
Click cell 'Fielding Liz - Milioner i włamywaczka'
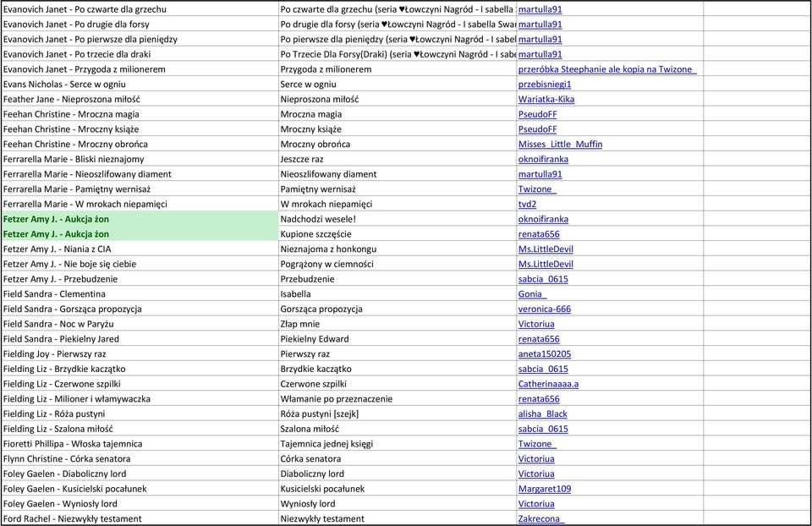[x=140, y=399]
